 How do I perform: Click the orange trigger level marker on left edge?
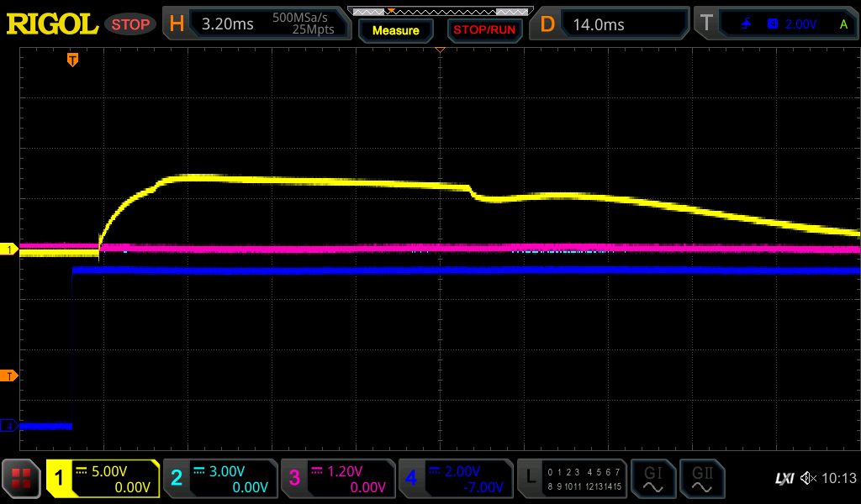9,375
